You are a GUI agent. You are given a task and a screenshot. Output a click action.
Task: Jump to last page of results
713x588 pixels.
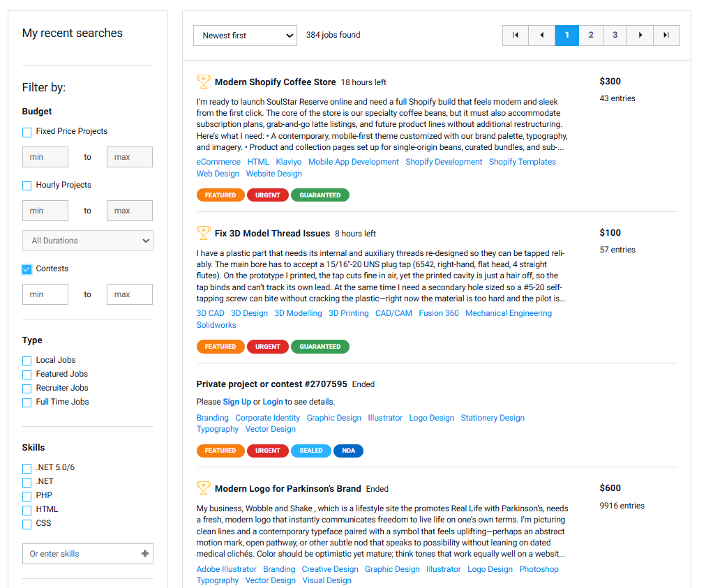(667, 36)
